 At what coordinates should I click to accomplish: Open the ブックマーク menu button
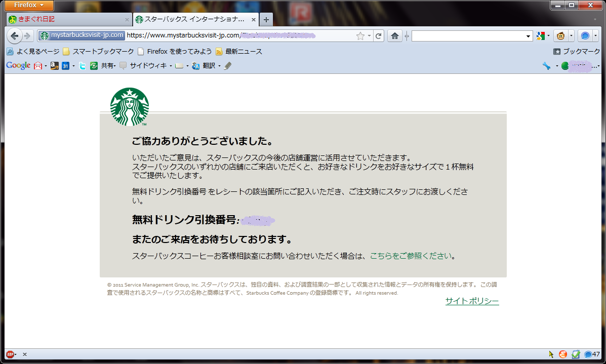[576, 52]
